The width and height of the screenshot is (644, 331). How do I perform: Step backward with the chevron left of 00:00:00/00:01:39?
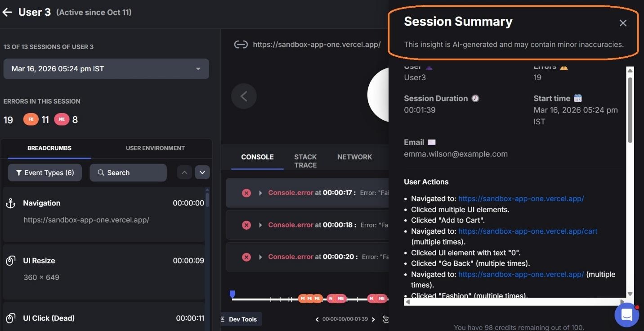pos(317,319)
